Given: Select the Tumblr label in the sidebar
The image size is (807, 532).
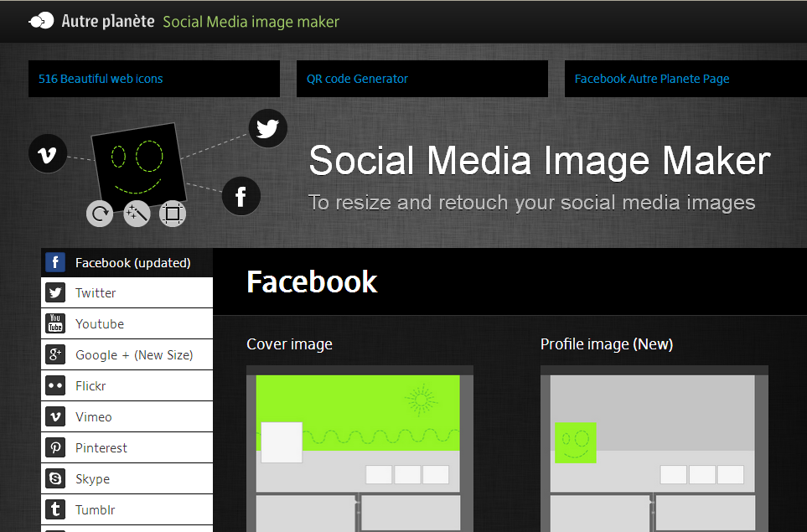Looking at the screenshot, I should (96, 510).
